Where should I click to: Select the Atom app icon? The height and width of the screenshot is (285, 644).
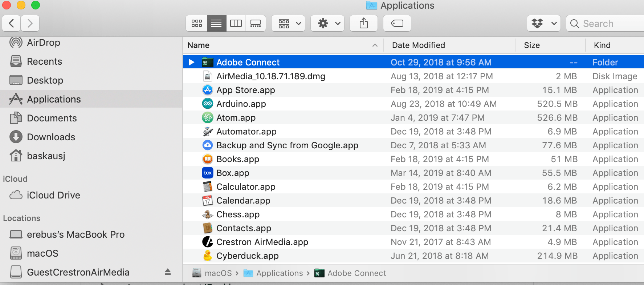[207, 118]
